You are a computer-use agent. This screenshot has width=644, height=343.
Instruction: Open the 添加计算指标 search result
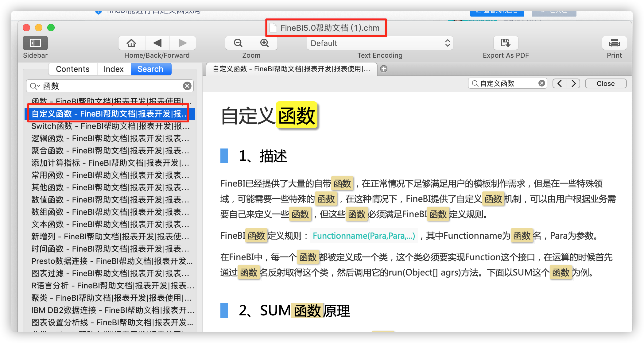pos(110,163)
